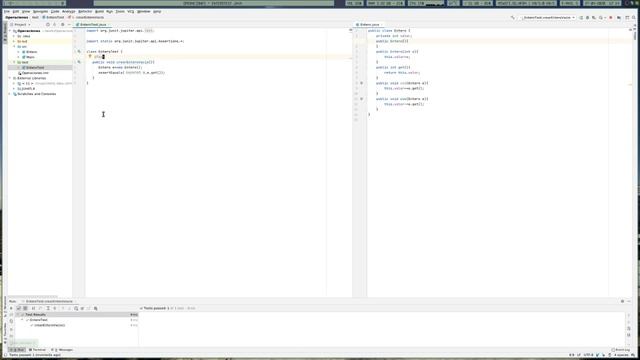Open the View menu
The height and width of the screenshot is (360, 640).
tap(26, 11)
